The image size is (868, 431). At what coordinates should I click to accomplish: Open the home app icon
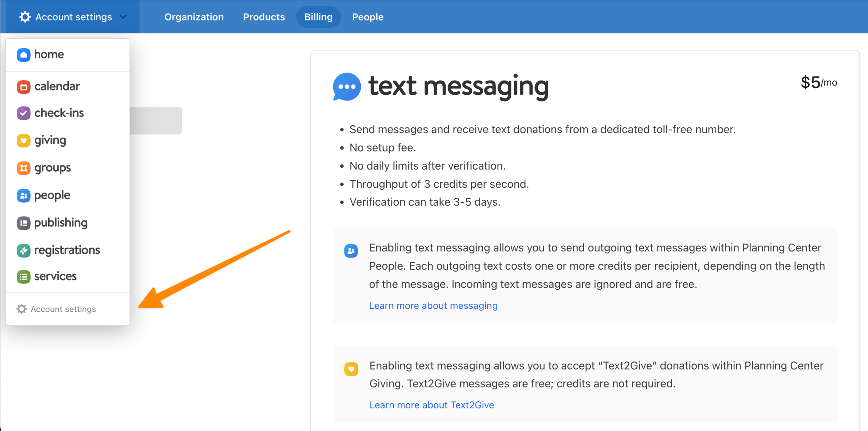[24, 55]
